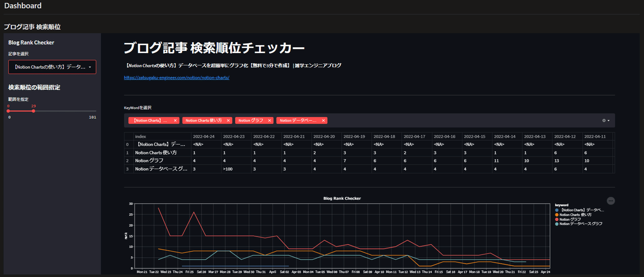Click the 2022-04-16 column header
Screen dimensions: 644x277
point(446,137)
